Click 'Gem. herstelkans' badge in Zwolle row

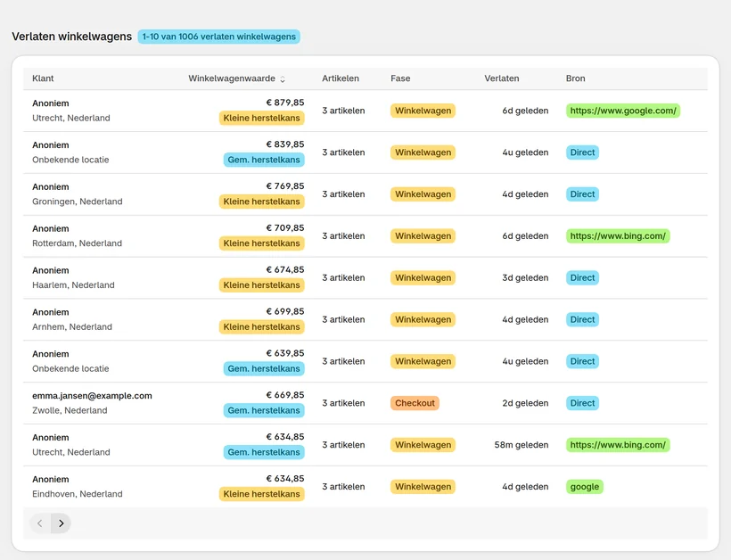click(264, 410)
